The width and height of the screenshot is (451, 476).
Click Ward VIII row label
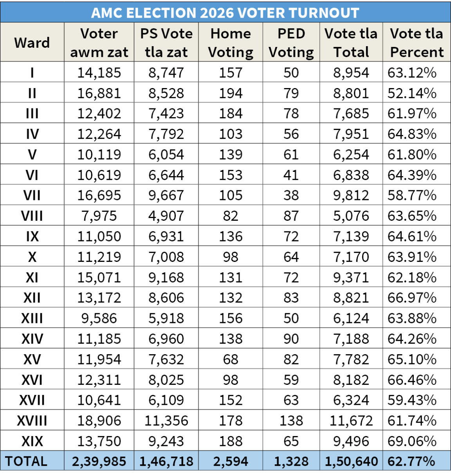coord(32,216)
